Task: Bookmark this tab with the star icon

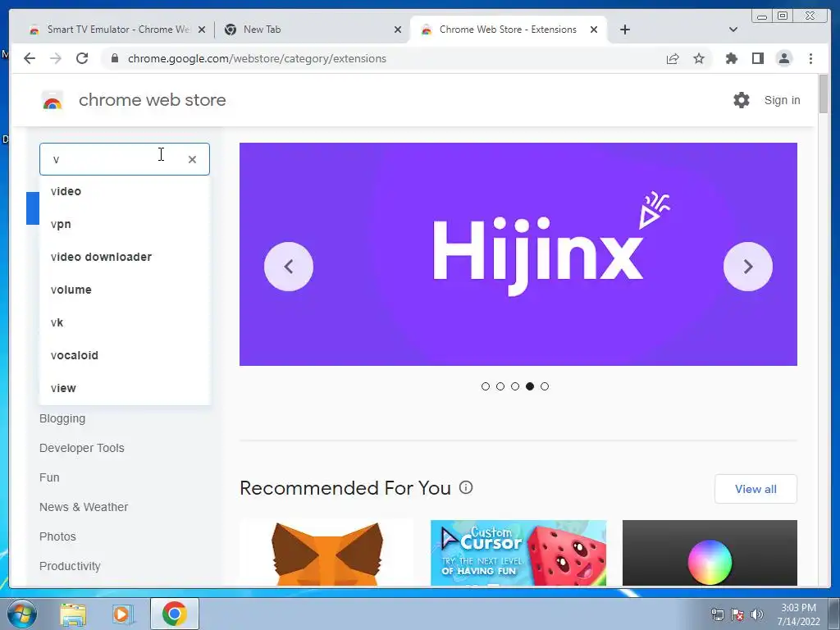Action: point(699,58)
